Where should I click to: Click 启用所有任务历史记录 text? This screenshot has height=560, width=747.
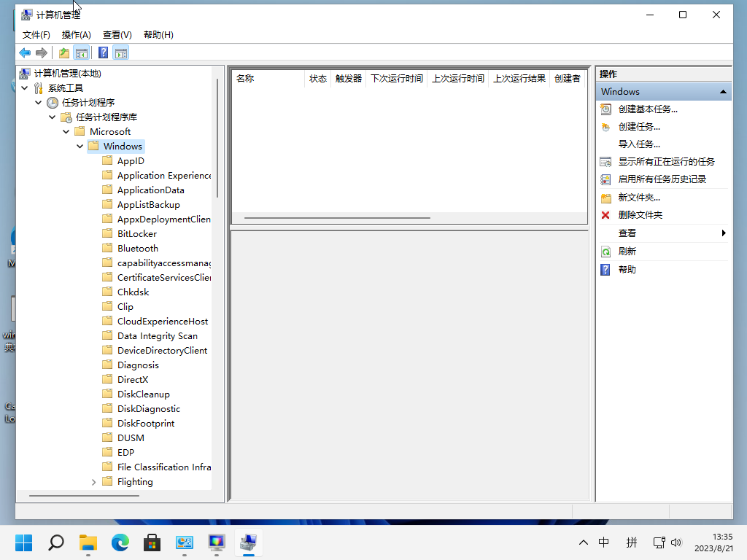(662, 179)
